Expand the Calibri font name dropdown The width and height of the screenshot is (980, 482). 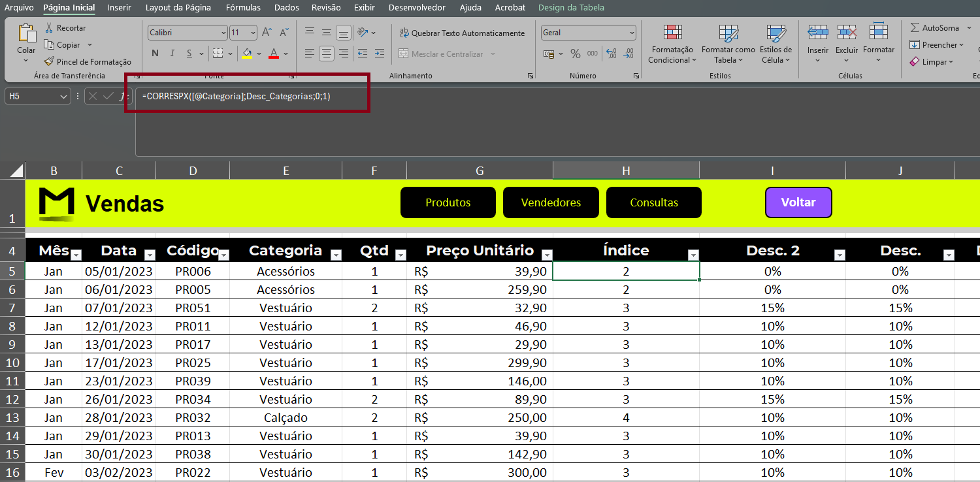[223, 33]
